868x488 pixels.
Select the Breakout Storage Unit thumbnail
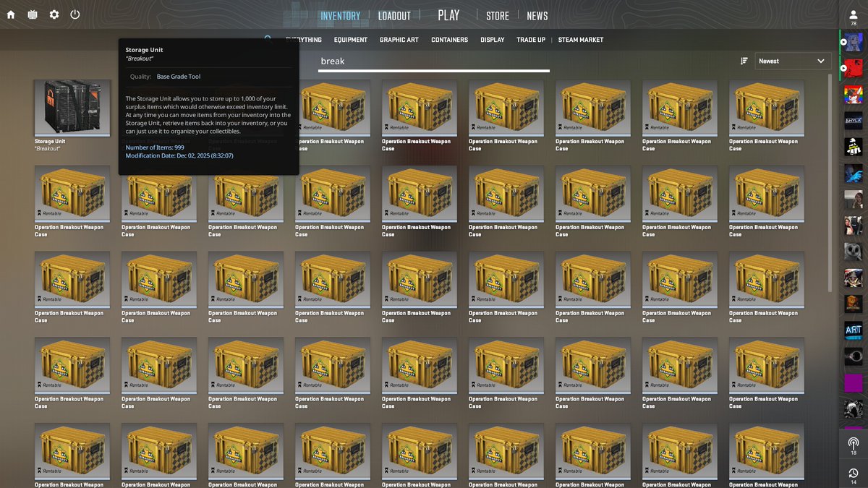click(72, 107)
